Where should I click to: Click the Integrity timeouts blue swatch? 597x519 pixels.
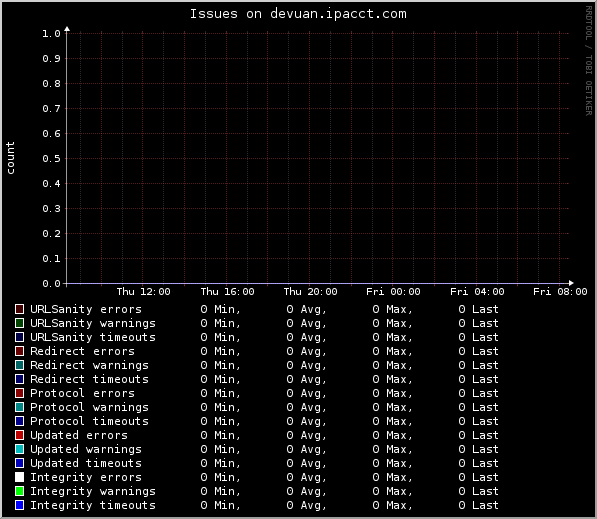click(19, 505)
